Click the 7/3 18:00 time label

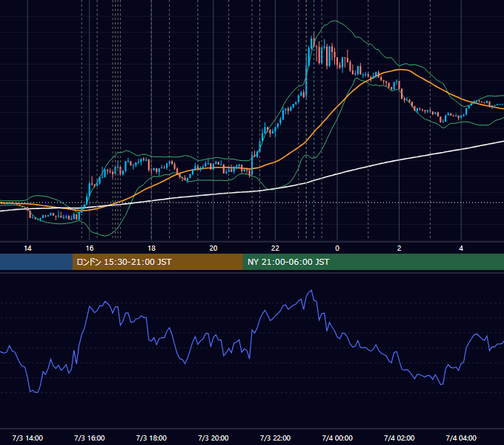click(x=151, y=438)
